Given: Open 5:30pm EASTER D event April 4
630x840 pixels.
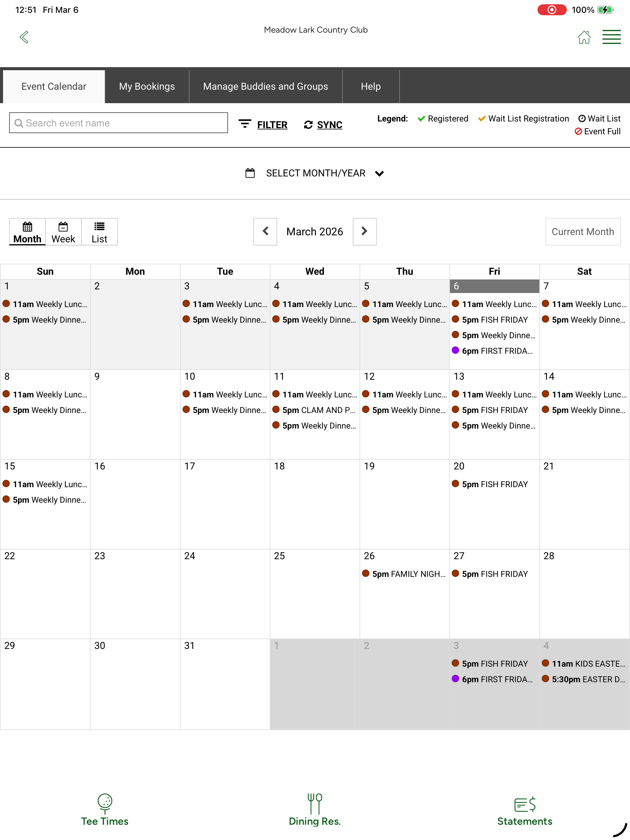Looking at the screenshot, I should (584, 679).
